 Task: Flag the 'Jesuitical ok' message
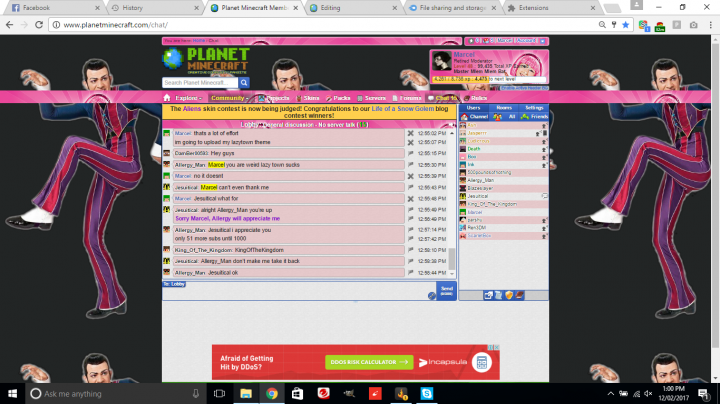(411, 273)
